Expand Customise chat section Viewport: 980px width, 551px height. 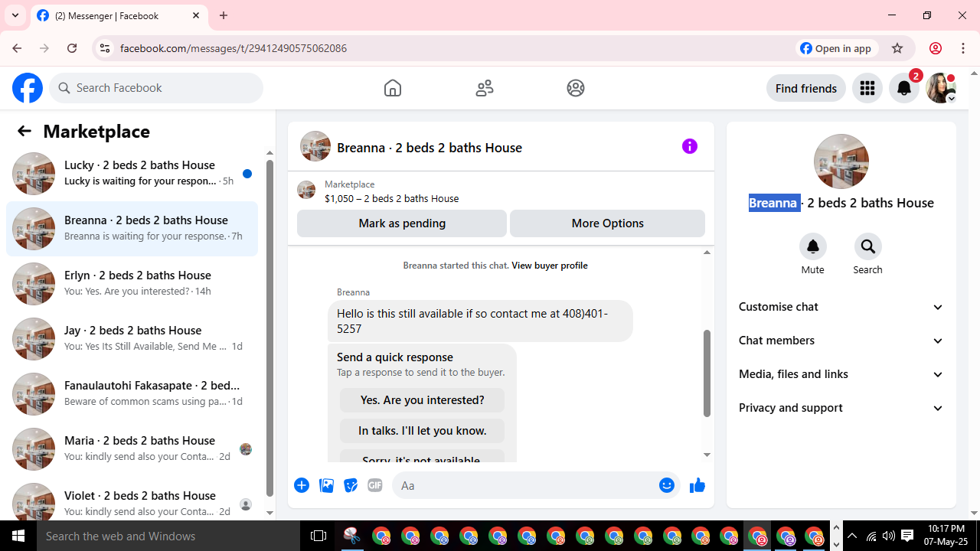[x=841, y=307]
